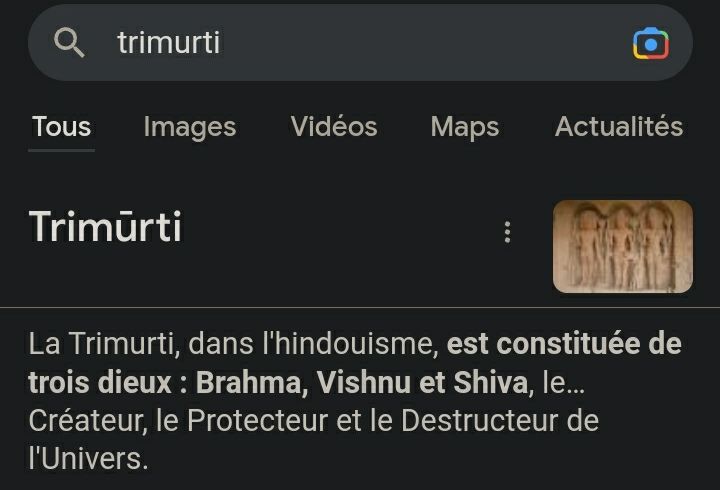Click the snippet opening 'La Trimurti, dans l'hindouisme'
The height and width of the screenshot is (490, 720).
pos(233,344)
